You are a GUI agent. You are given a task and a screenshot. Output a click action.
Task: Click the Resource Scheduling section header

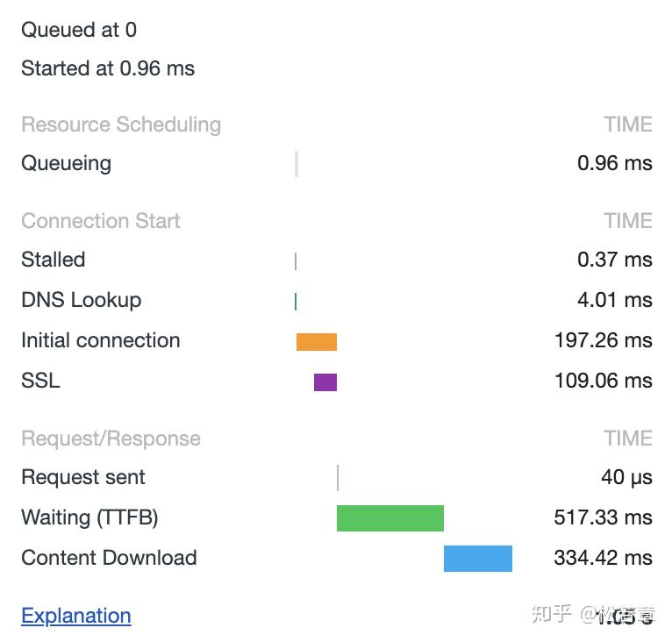121,125
